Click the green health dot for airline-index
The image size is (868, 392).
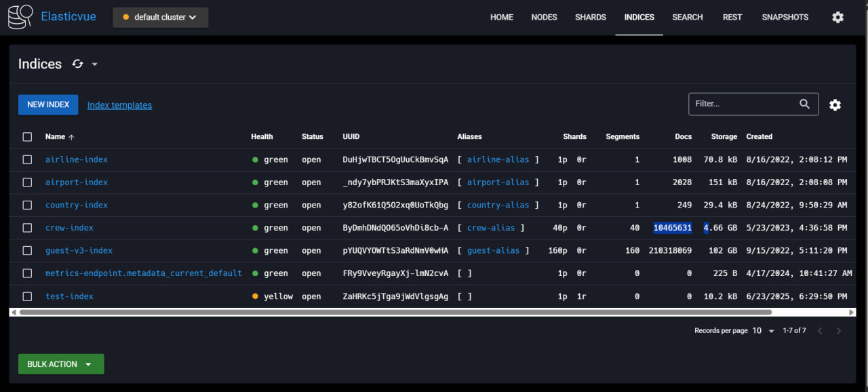point(255,160)
